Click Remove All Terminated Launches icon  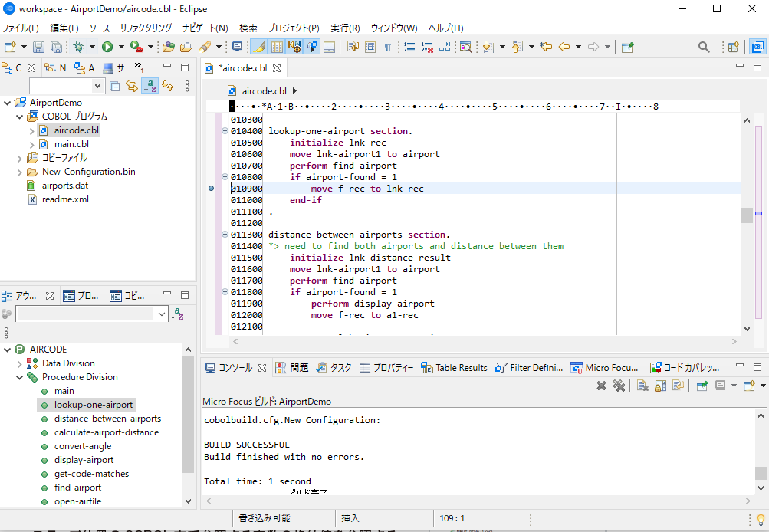pyautogui.click(x=619, y=386)
